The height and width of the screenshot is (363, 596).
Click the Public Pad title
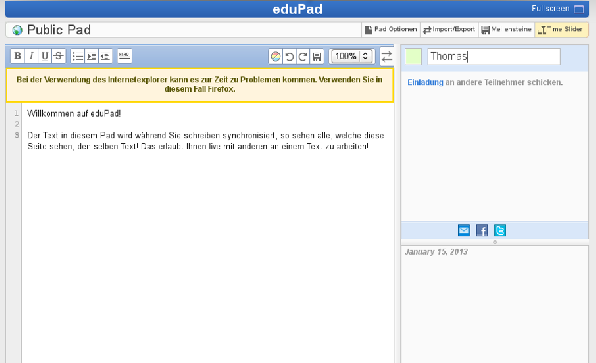[59, 30]
